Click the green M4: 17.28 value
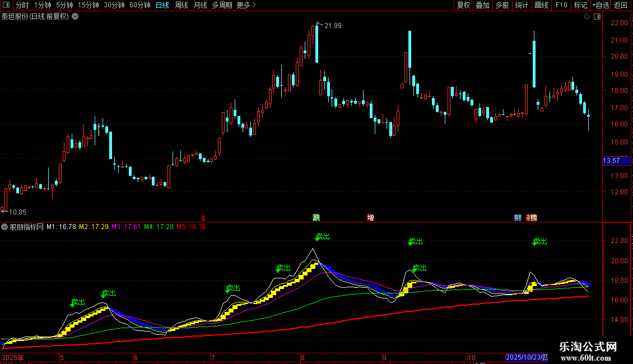The image size is (633, 364). pos(159,227)
